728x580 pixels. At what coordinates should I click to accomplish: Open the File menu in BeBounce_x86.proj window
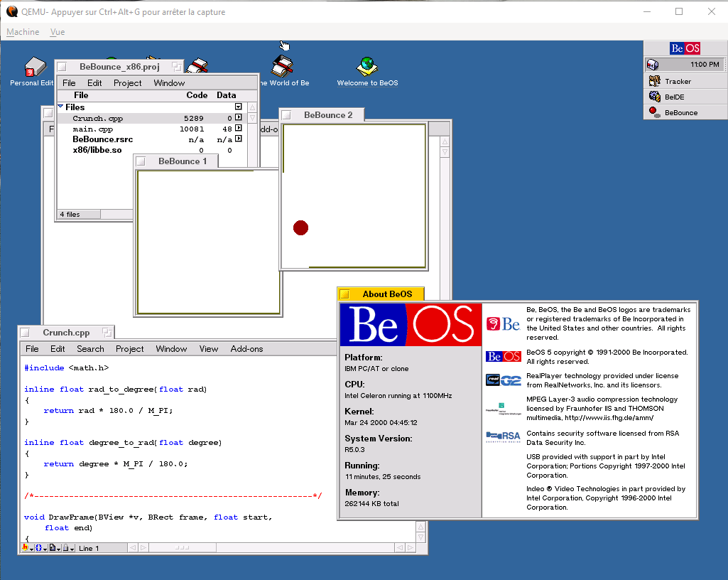[x=69, y=82]
